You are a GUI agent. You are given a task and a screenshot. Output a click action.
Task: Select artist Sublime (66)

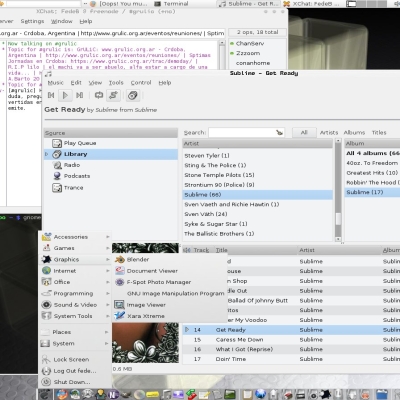tap(258, 195)
